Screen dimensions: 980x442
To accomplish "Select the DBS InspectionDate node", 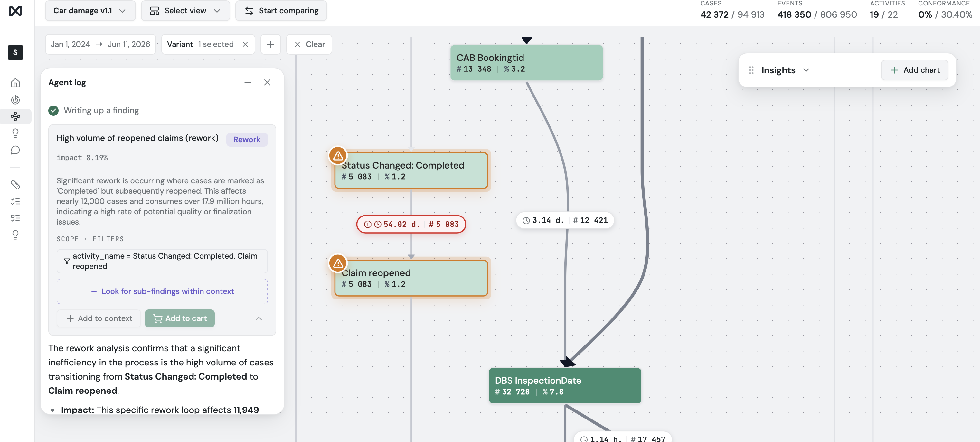I will pos(565,385).
